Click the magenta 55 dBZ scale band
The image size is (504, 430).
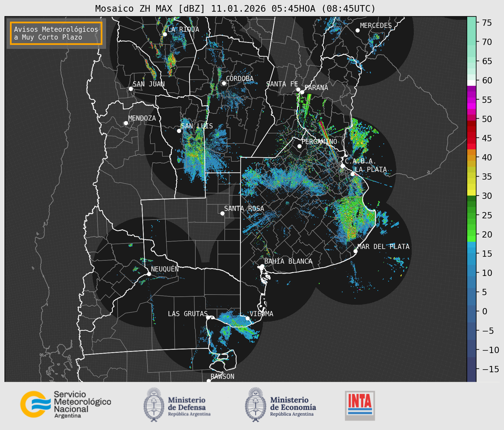471,100
